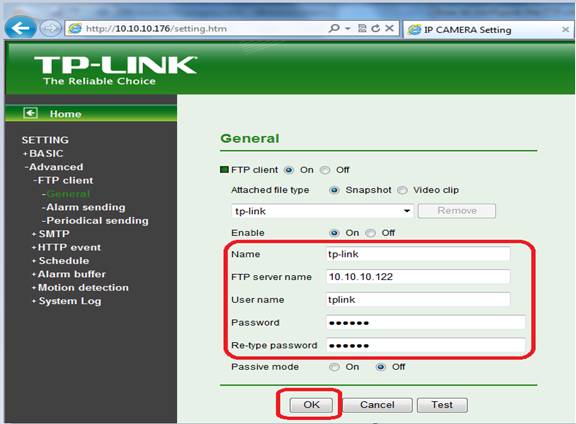Viewport: 576px width, 424px height.
Task: Open Alarm sending under FTP client
Action: 84,207
